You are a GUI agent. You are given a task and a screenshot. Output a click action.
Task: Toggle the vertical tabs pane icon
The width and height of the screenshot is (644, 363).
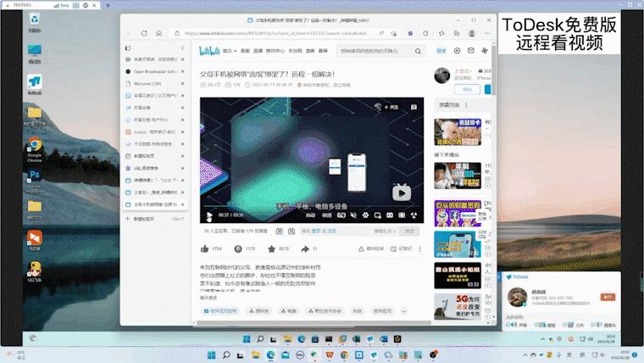128,48
